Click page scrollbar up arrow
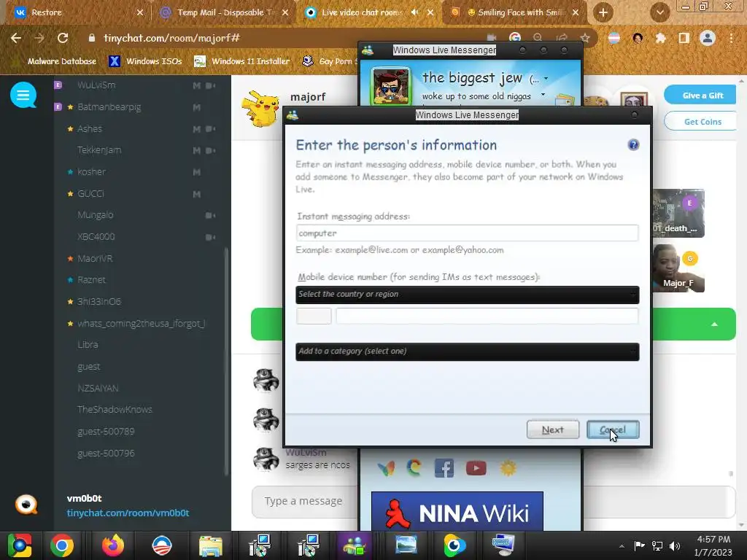 [x=741, y=81]
